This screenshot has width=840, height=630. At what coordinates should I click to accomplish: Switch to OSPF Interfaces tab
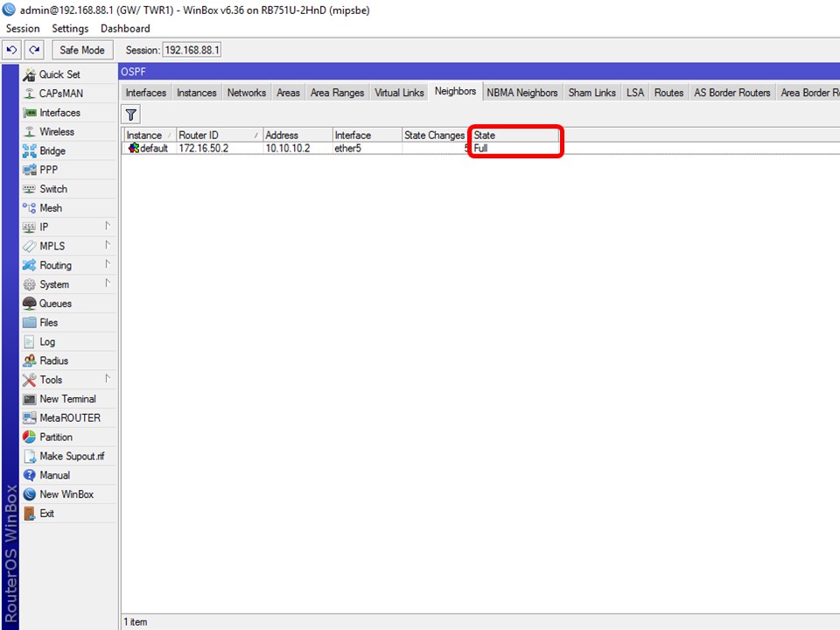(x=146, y=93)
